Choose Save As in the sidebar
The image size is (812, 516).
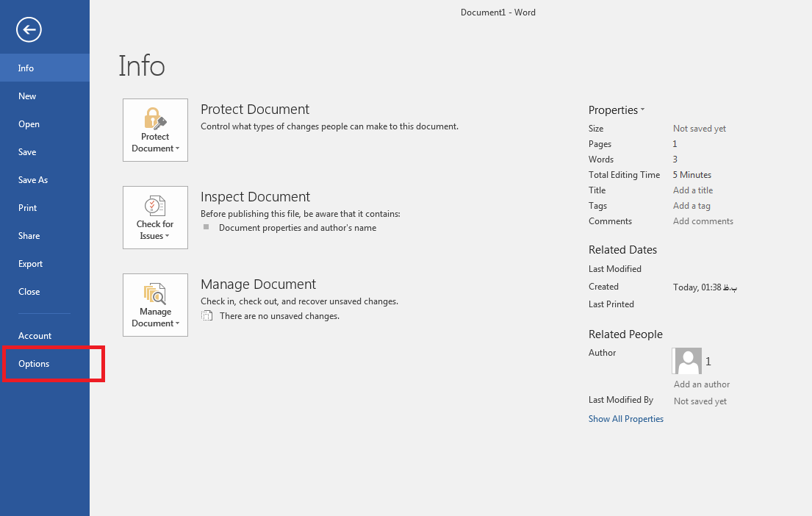tap(45, 180)
